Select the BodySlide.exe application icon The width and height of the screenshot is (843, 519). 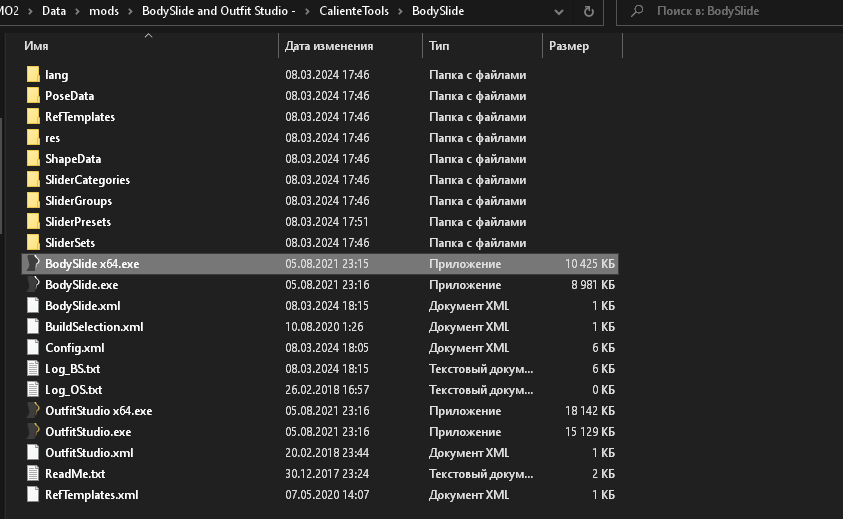pyautogui.click(x=33, y=285)
